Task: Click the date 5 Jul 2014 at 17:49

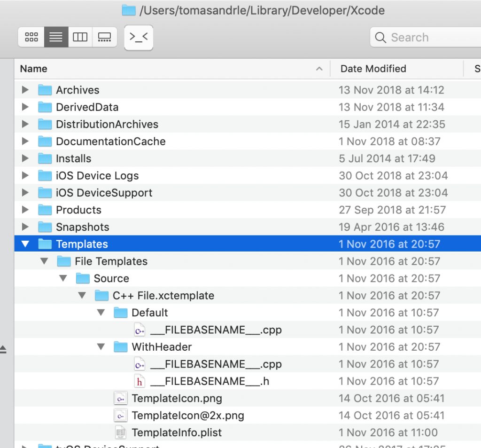Action: [387, 158]
